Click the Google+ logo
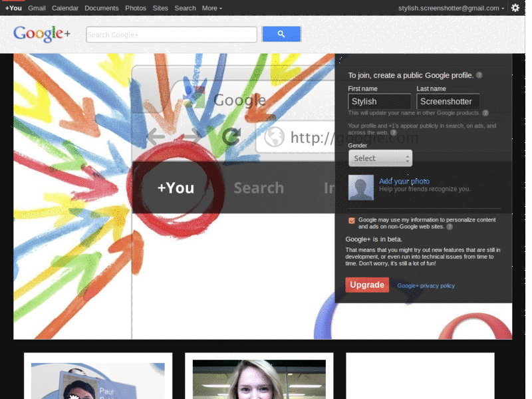Screen dimensions: 532x399 point(42,34)
